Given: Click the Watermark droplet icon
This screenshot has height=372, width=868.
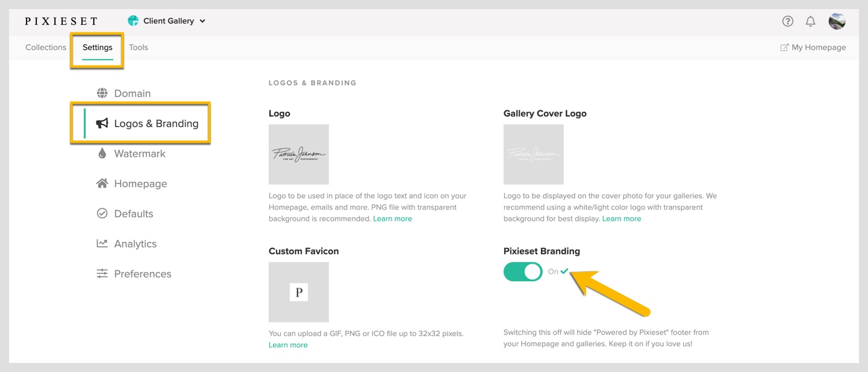Looking at the screenshot, I should (102, 153).
